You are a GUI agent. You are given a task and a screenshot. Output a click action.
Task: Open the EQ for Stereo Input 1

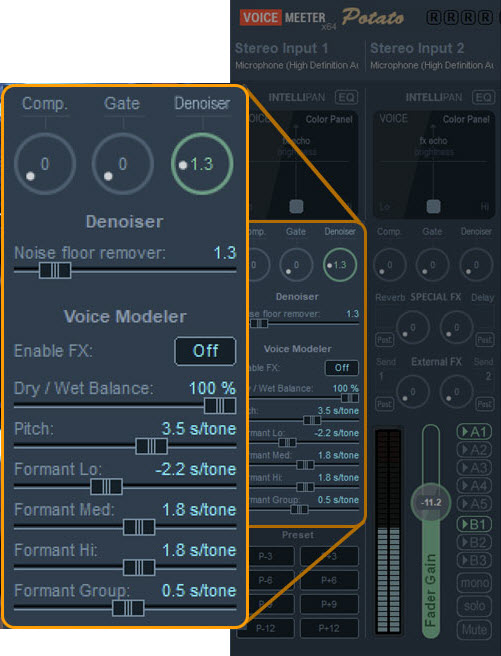(346, 97)
